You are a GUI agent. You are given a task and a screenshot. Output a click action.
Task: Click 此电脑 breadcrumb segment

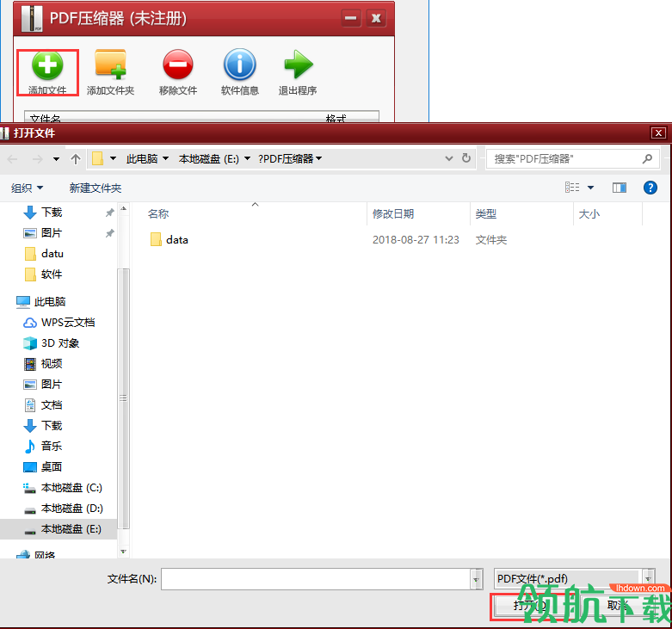pos(142,159)
